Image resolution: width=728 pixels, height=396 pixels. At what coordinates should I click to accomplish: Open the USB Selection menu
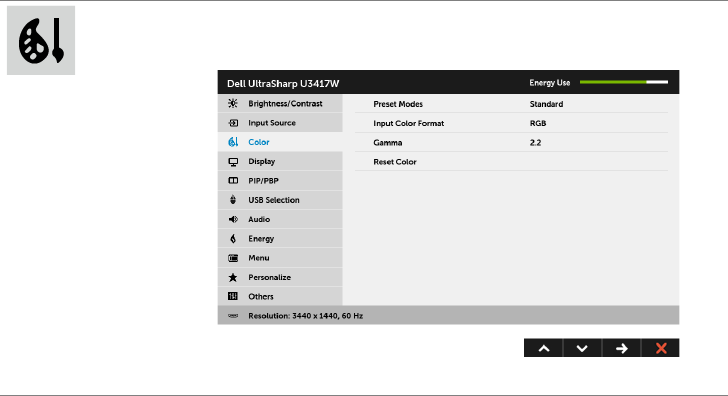click(280, 200)
